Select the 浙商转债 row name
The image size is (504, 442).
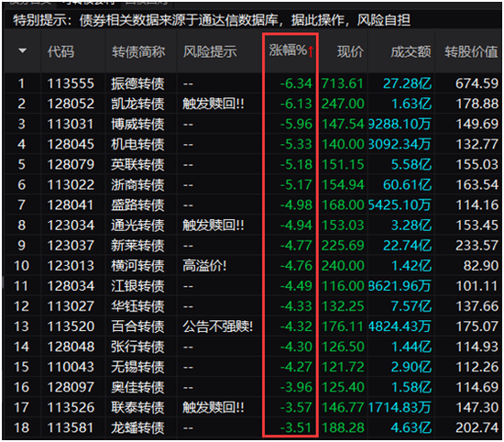(x=137, y=185)
